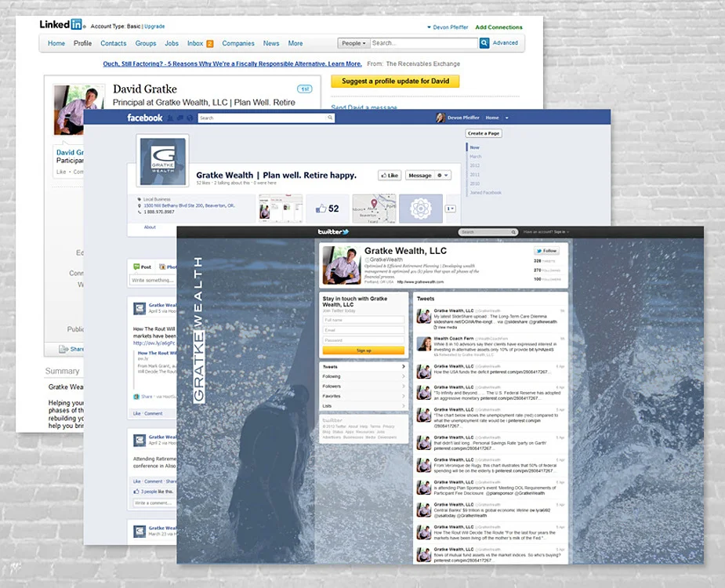Open the 'Ouch, Still Factoring?' ad link
The height and width of the screenshot is (588, 725).
tap(232, 64)
